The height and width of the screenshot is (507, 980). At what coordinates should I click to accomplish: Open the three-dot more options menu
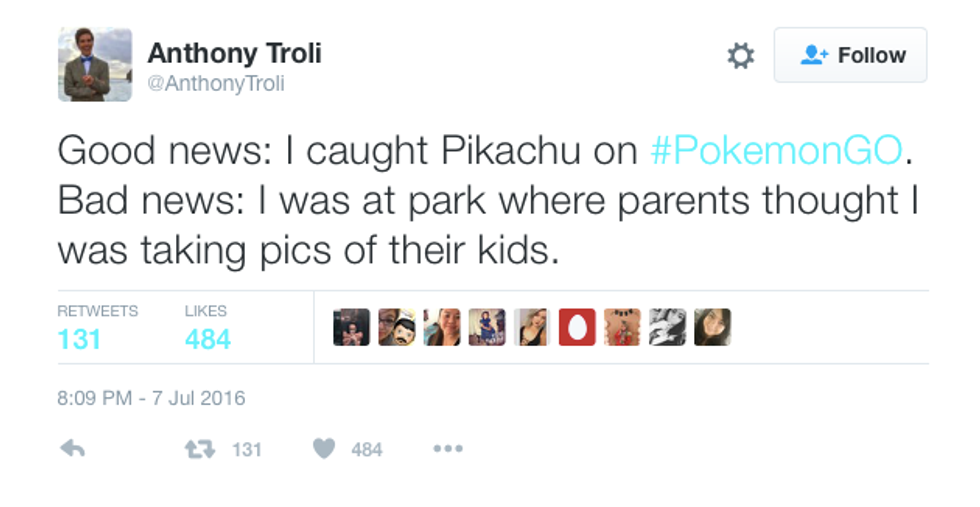447,449
